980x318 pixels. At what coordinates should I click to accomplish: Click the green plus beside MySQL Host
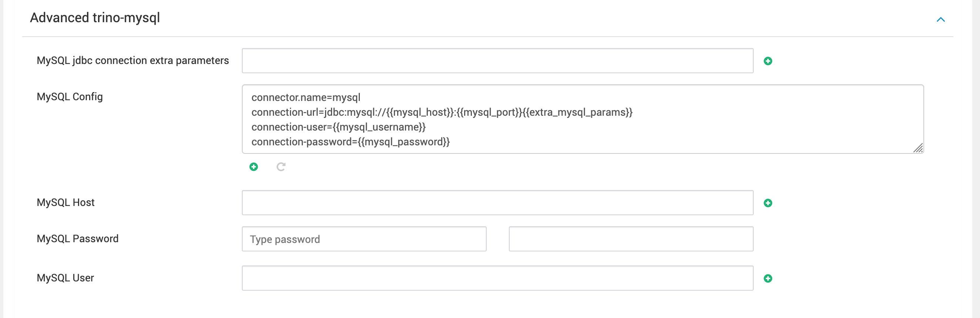point(768,203)
